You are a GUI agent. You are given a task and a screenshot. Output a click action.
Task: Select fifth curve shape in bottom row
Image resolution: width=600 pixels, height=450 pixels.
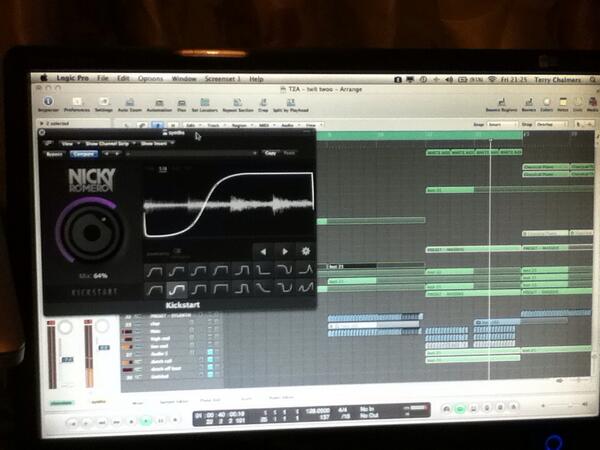[242, 288]
